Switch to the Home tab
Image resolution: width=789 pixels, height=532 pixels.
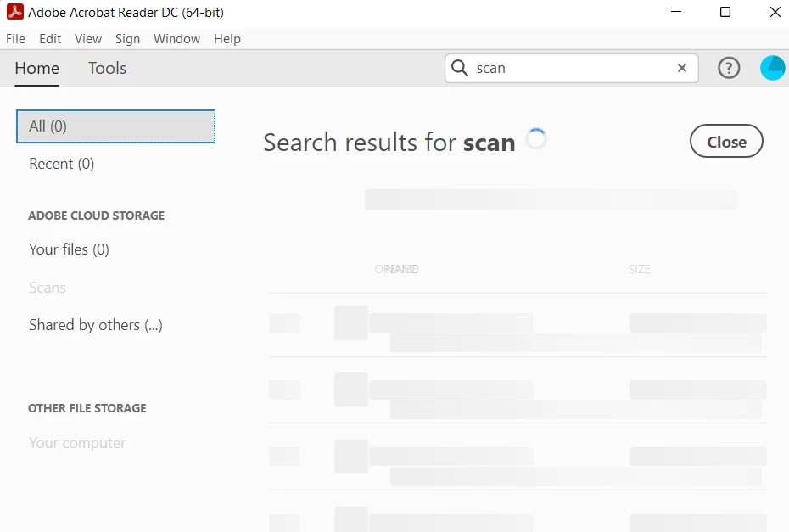[36, 68]
